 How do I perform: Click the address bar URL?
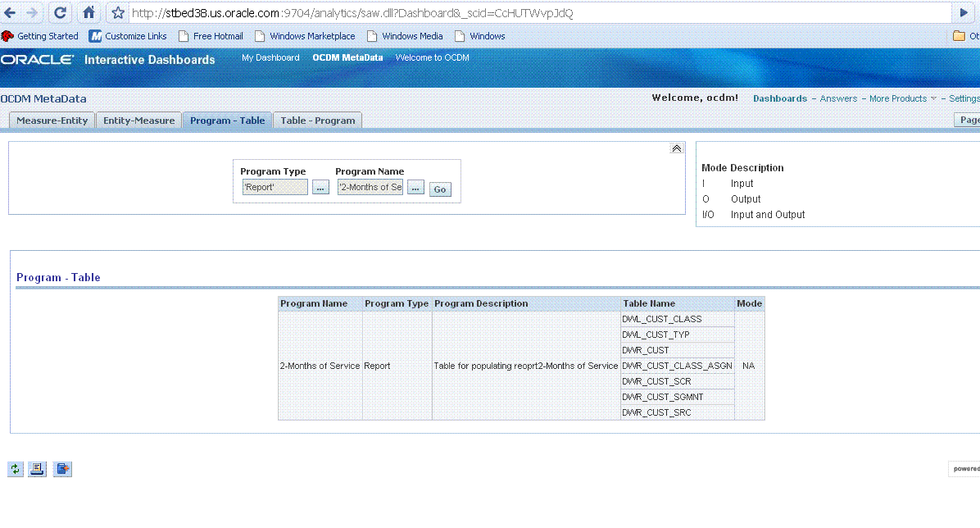point(352,13)
